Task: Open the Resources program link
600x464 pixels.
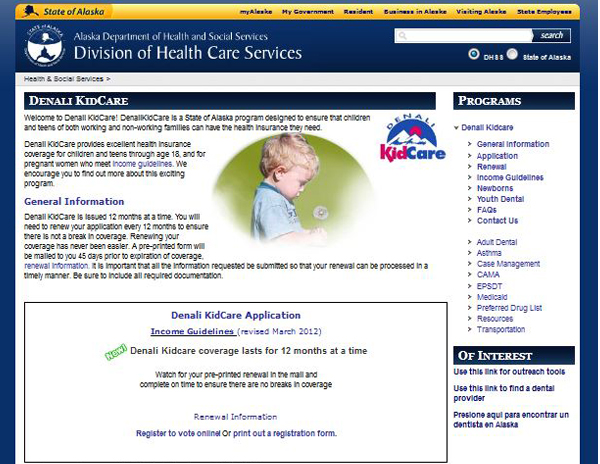Action: (x=494, y=319)
